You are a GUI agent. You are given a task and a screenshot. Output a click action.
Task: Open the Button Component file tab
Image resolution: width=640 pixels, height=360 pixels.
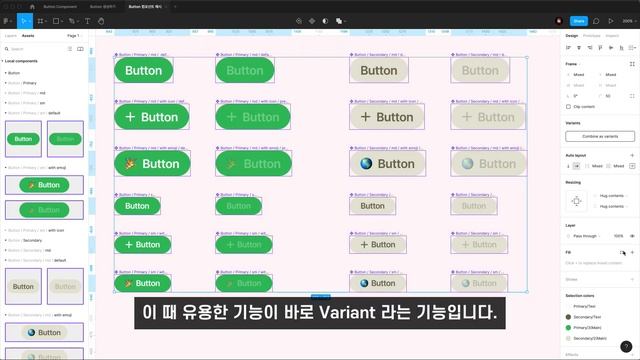(60, 7)
